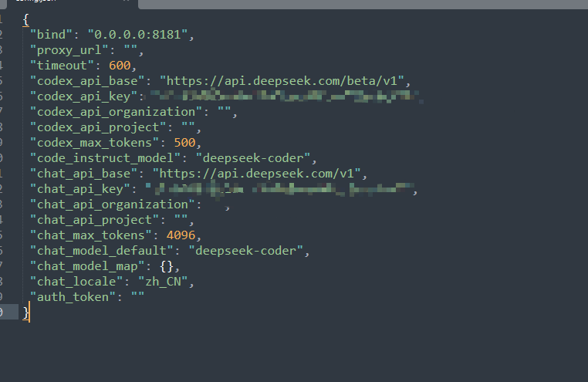The height and width of the screenshot is (382, 588).
Task: Click the "timeout" key
Action: tap(62, 66)
